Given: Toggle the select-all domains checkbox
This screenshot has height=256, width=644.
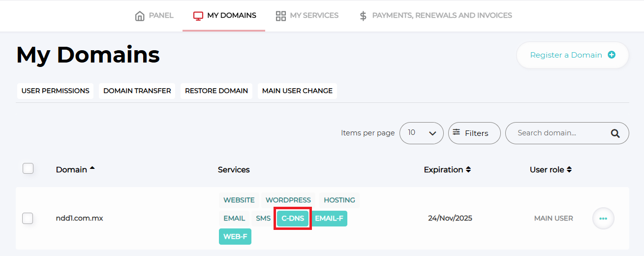Looking at the screenshot, I should pyautogui.click(x=28, y=168).
